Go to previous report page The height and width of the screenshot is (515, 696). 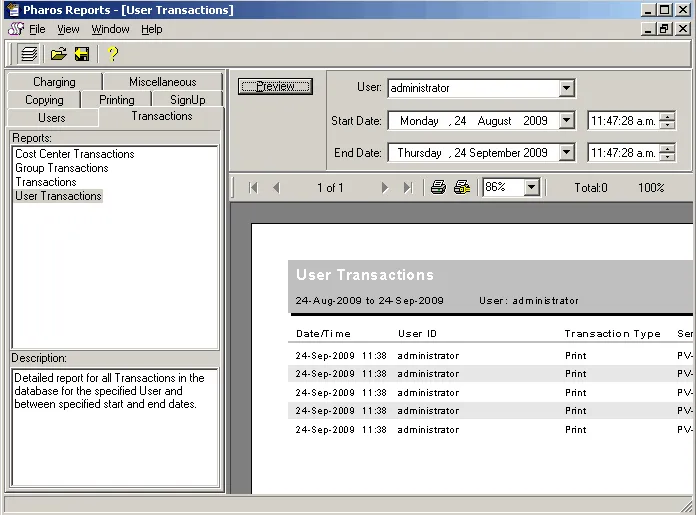point(277,188)
